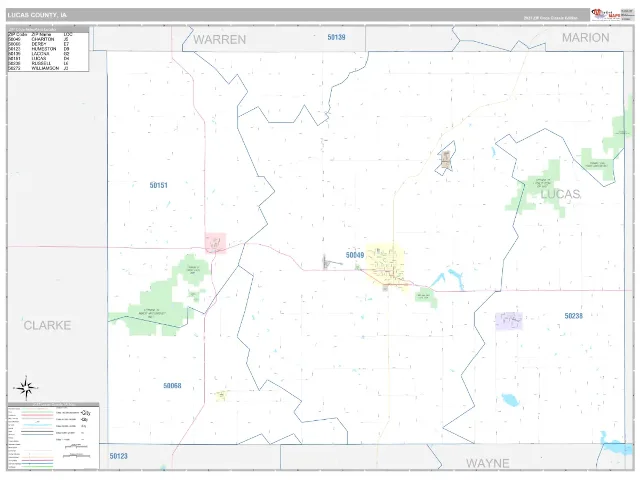This screenshot has width=640, height=480.
Task: Select ZIP code label 50123
Action: coord(118,456)
